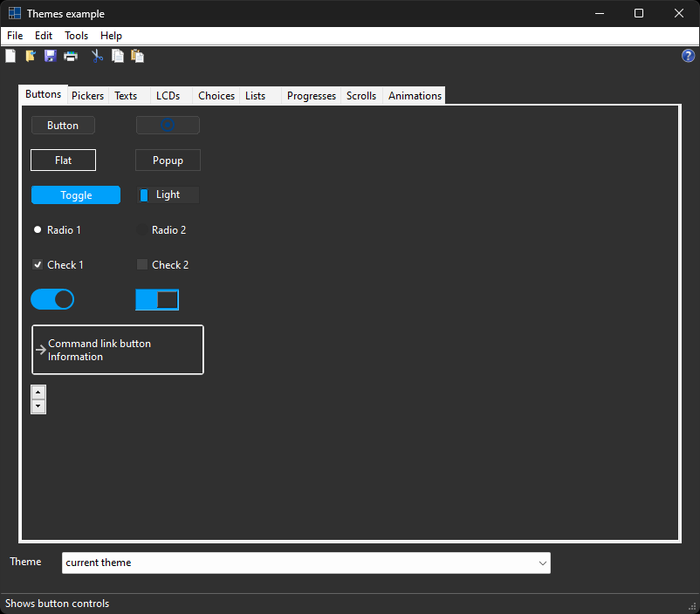The width and height of the screenshot is (700, 614).
Task: Switch to the Progresses tab
Action: tap(311, 96)
